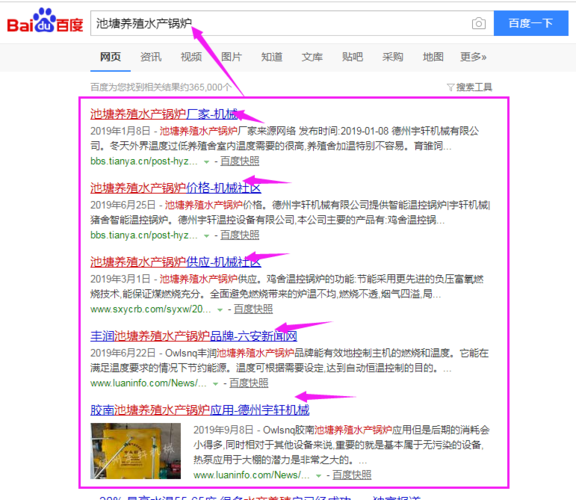576x500 pixels.
Task: Open the 地图 tab
Action: (x=433, y=57)
